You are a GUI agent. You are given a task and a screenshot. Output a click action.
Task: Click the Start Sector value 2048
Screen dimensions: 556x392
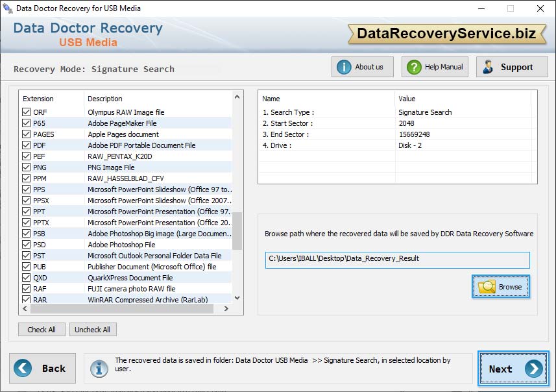tap(406, 123)
